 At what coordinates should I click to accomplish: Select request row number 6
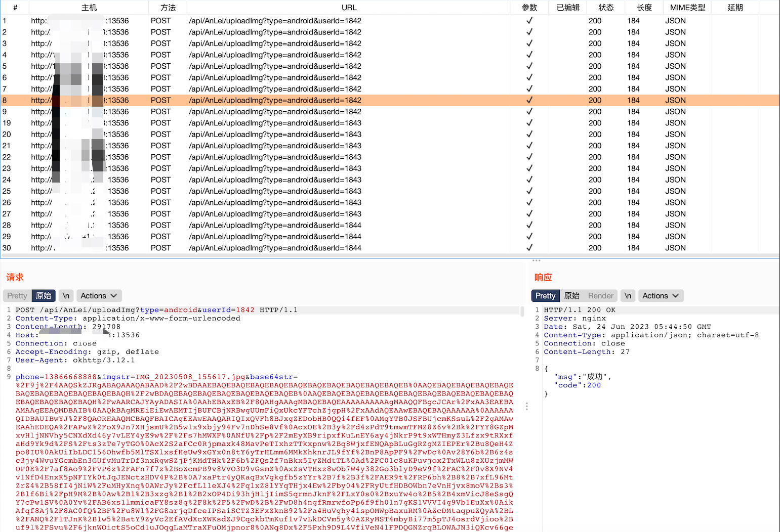[x=390, y=77]
